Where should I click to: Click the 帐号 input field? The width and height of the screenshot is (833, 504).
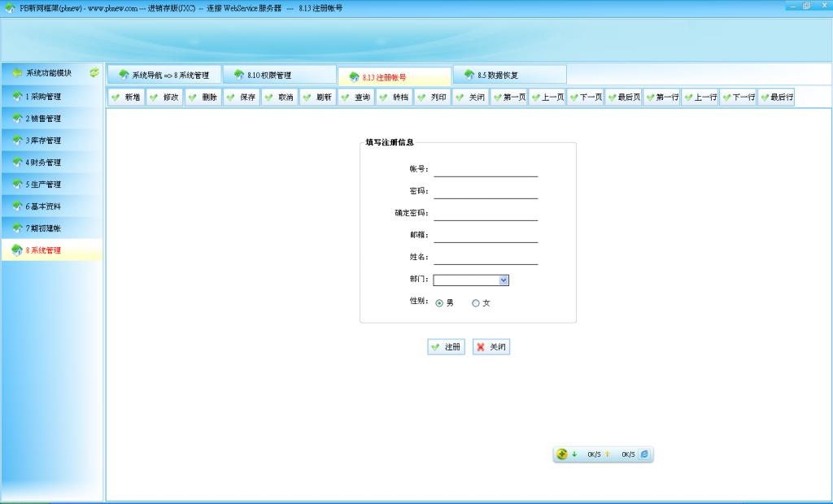point(486,170)
